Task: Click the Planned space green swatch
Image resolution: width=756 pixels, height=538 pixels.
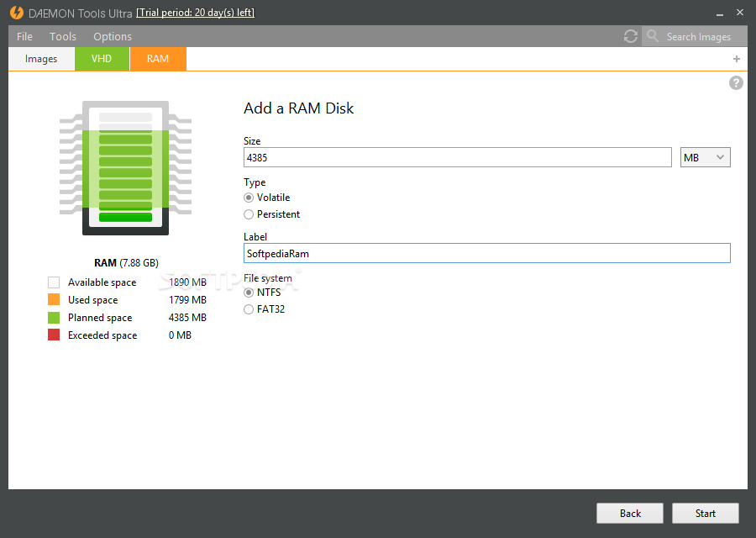Action: coord(54,318)
